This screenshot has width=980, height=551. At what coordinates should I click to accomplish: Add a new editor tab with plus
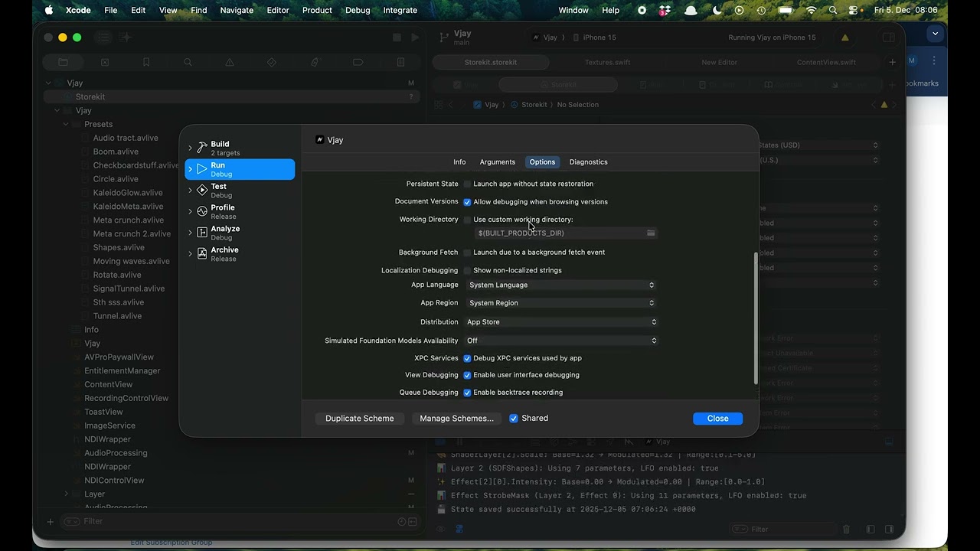tap(892, 62)
